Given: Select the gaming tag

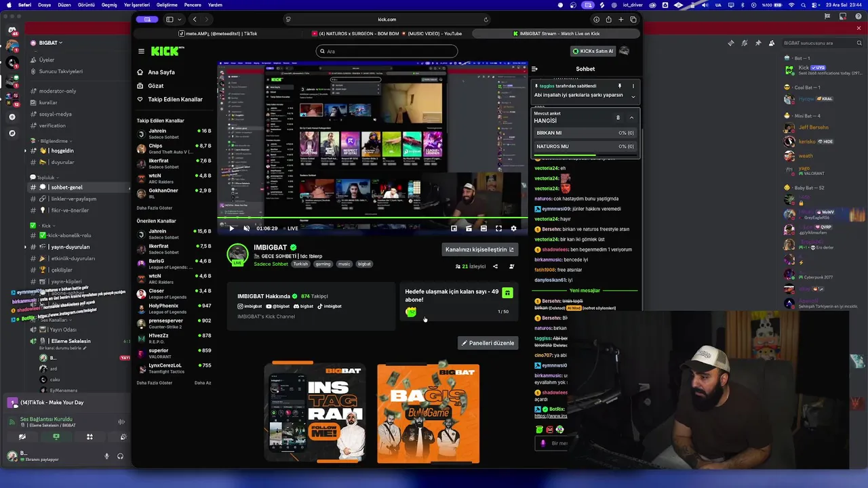Looking at the screenshot, I should (x=323, y=264).
